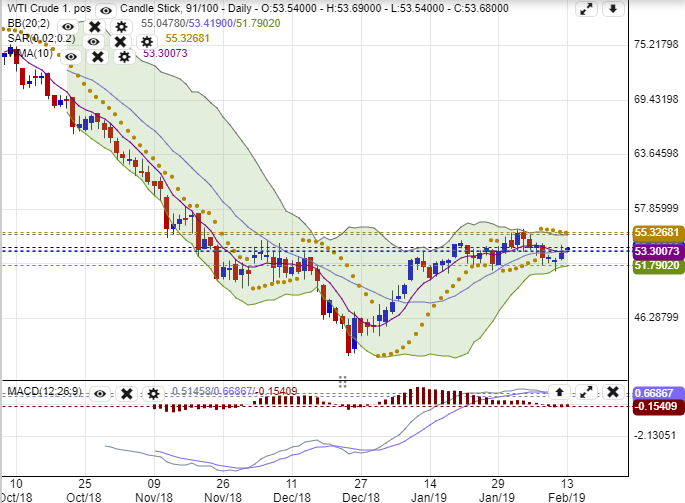
Task: Open MACD(12;26;9) settings gear
Action: tap(155, 394)
